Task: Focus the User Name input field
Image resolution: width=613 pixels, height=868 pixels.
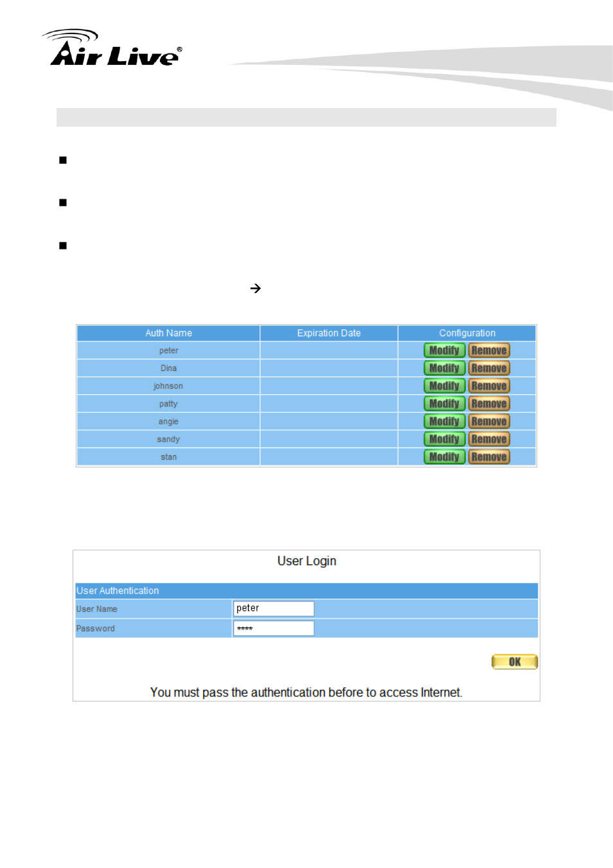Action: 274,608
